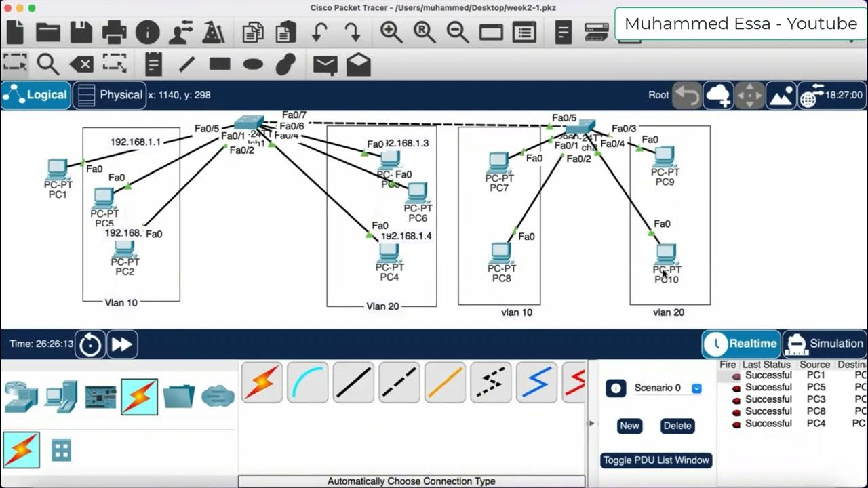Zoom out with the minus magnifier
Viewport: 868px width, 488px height.
pyautogui.click(x=458, y=32)
